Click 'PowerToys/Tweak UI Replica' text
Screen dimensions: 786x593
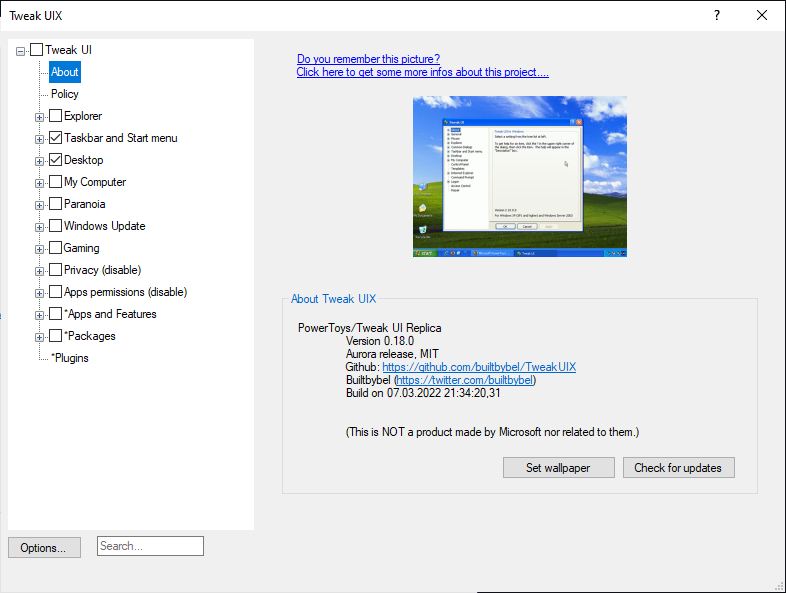click(x=369, y=328)
